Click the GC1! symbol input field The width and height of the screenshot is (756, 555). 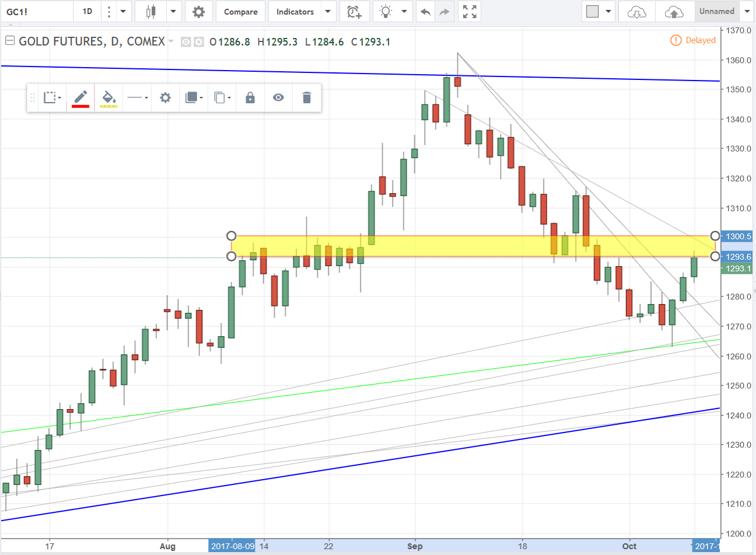tap(37, 12)
